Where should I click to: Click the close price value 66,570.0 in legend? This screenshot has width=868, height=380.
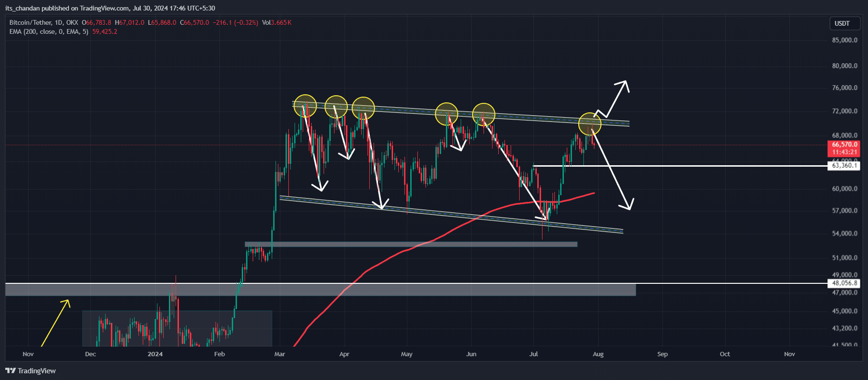coord(196,22)
